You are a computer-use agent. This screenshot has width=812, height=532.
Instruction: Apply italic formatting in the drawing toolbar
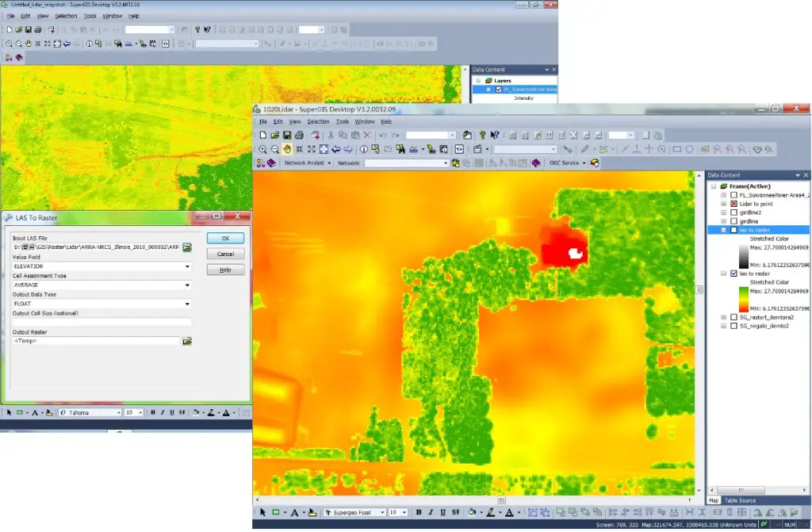[x=431, y=512]
